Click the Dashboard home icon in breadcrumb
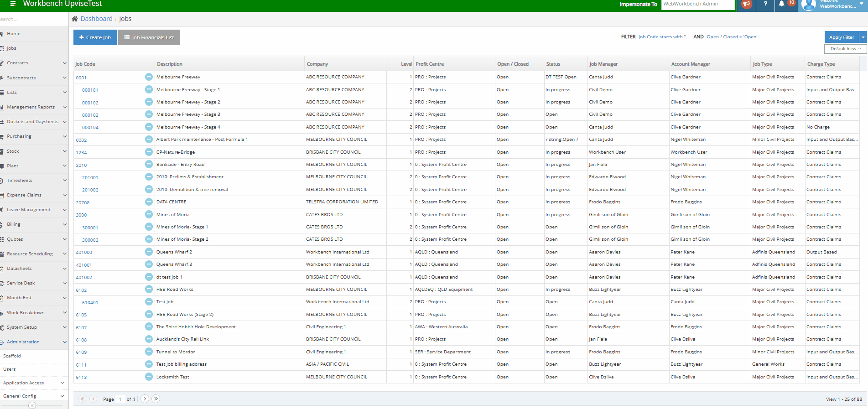 (75, 19)
